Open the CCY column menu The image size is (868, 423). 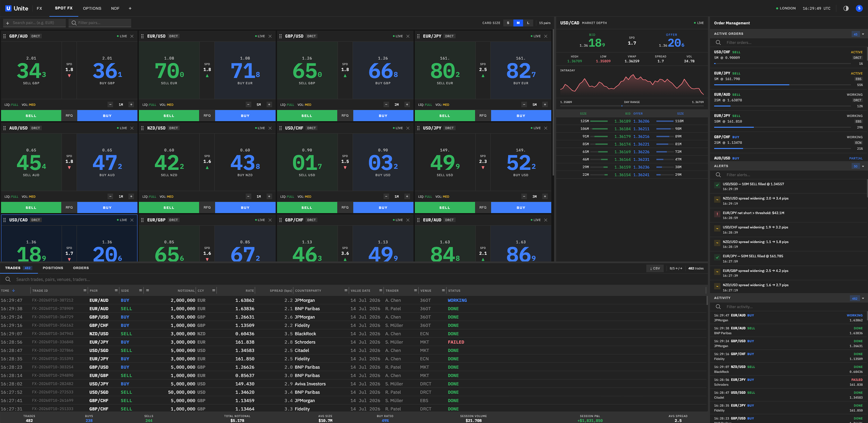(213, 290)
